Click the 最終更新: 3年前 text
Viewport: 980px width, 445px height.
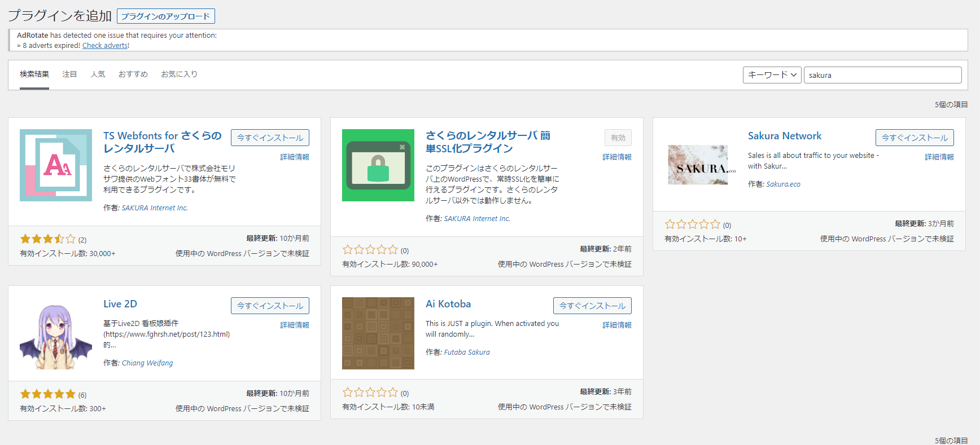tap(606, 392)
